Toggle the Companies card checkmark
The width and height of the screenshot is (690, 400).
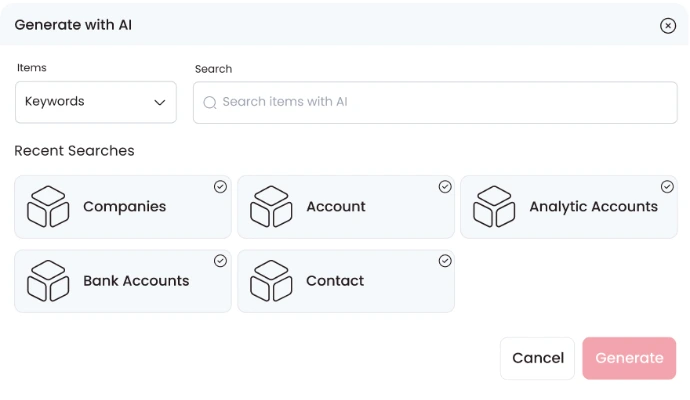coord(220,186)
